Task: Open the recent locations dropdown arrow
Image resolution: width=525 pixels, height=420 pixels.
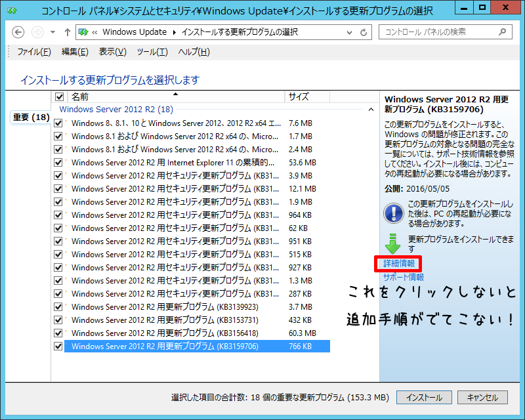Action: pyautogui.click(x=52, y=32)
